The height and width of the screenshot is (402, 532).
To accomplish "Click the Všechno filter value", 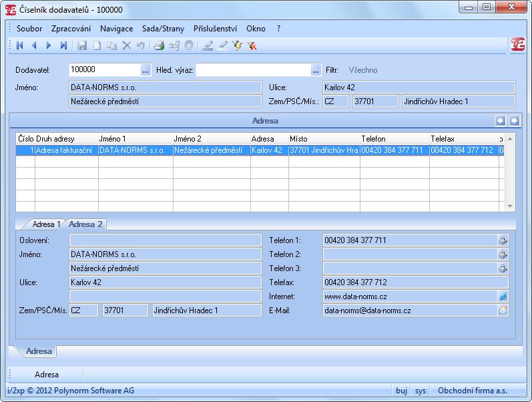I will (363, 70).
